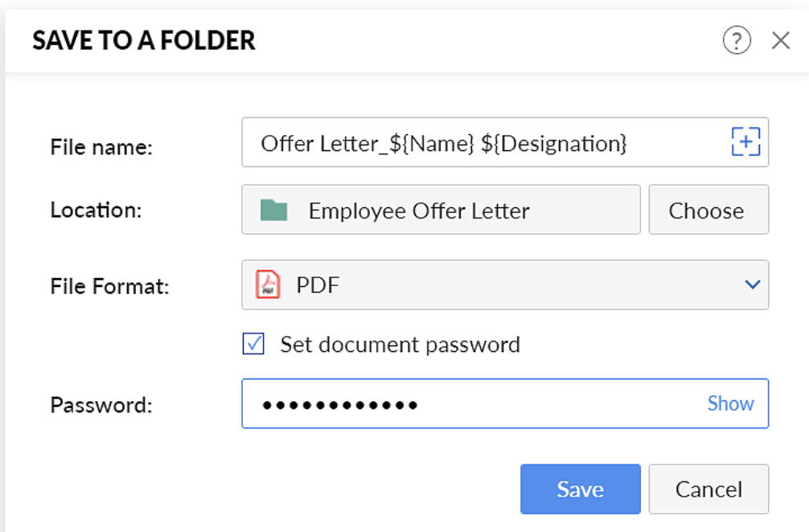Viewport: 809px width, 532px height.
Task: Close the Save to a Folder dialog
Action: pyautogui.click(x=781, y=40)
